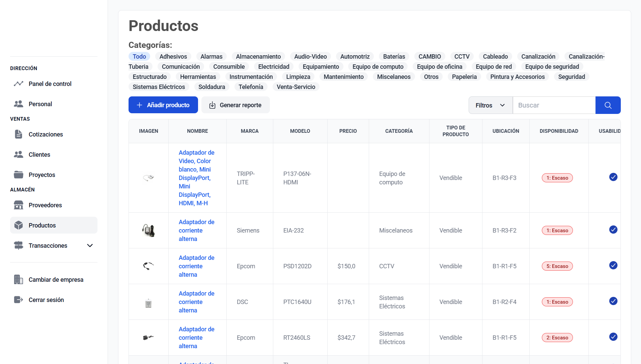Click the Clientes people icon

click(19, 154)
